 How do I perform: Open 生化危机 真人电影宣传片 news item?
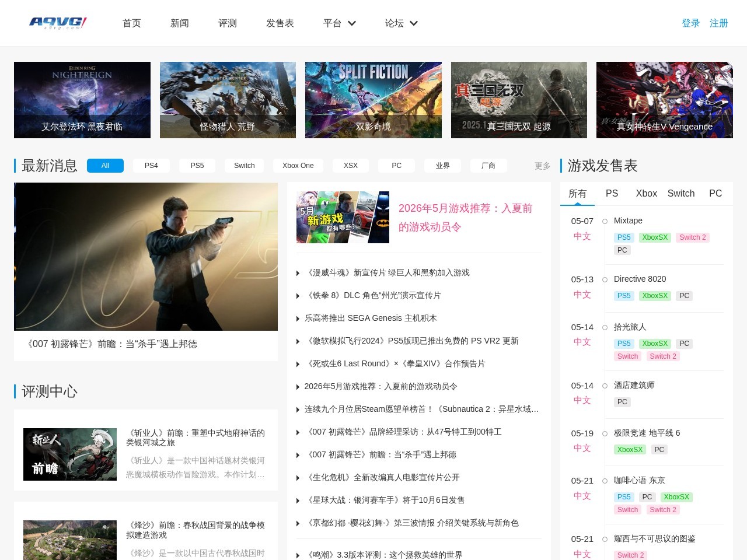coord(382,478)
